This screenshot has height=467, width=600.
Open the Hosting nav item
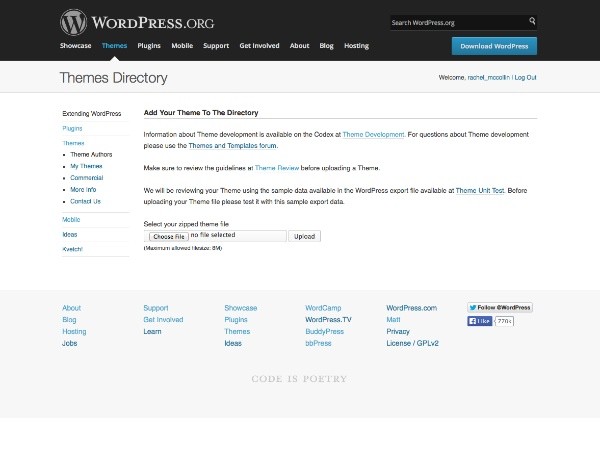356,46
